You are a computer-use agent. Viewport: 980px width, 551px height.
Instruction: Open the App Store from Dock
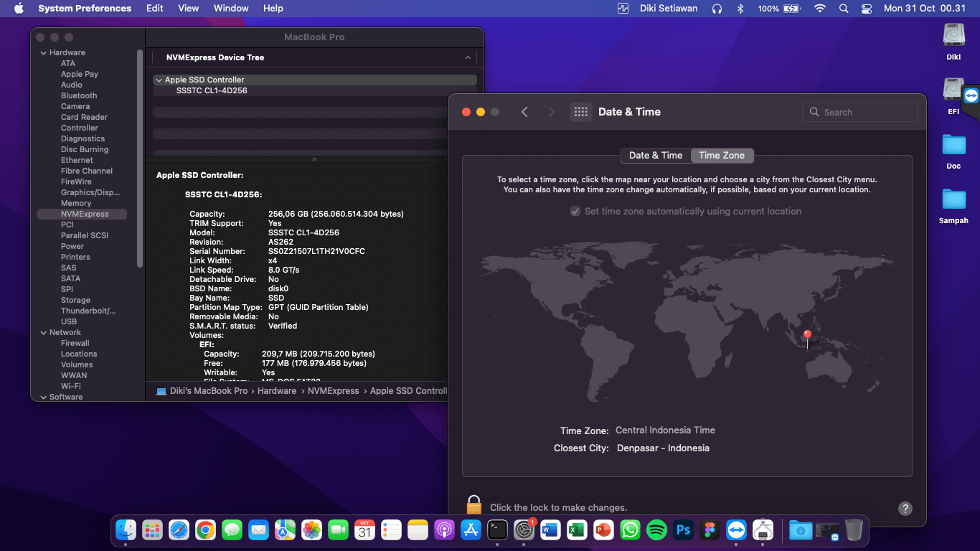pyautogui.click(x=471, y=530)
